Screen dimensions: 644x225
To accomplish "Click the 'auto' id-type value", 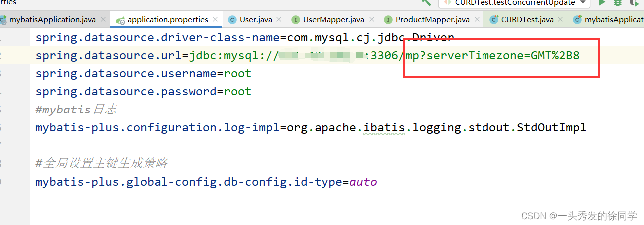I will pyautogui.click(x=363, y=182).
